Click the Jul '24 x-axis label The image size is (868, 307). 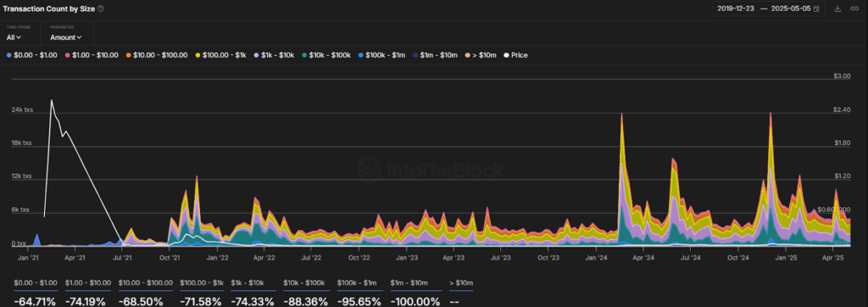690,258
